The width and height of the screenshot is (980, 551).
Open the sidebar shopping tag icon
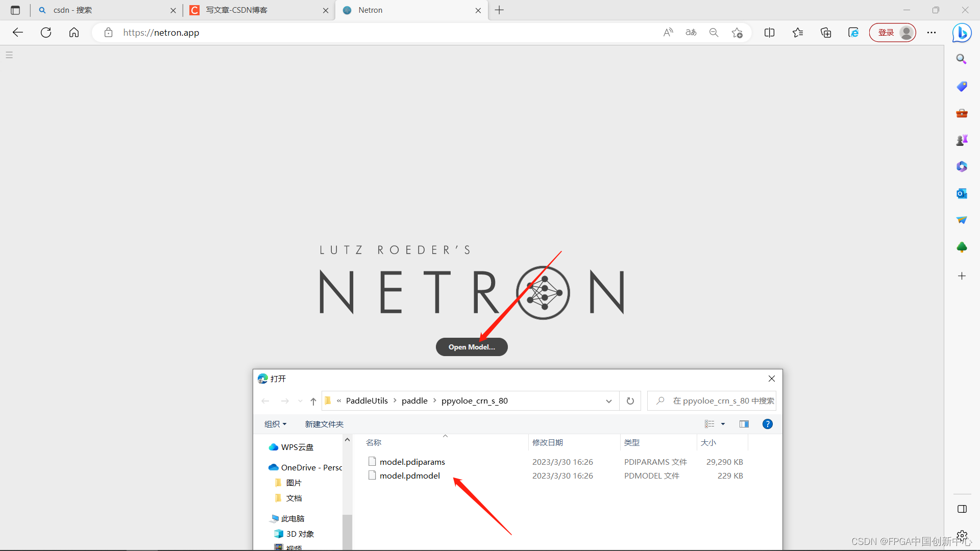click(x=962, y=86)
